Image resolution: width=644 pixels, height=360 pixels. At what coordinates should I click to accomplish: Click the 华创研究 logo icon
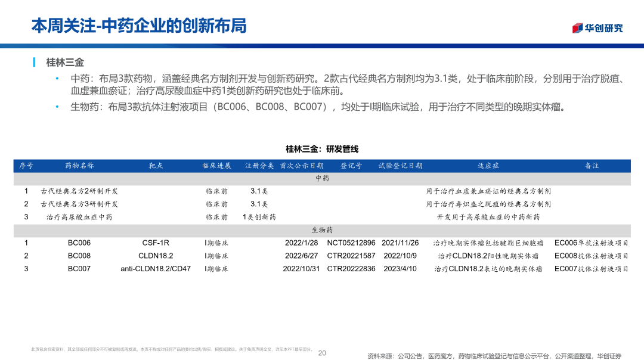(577, 28)
